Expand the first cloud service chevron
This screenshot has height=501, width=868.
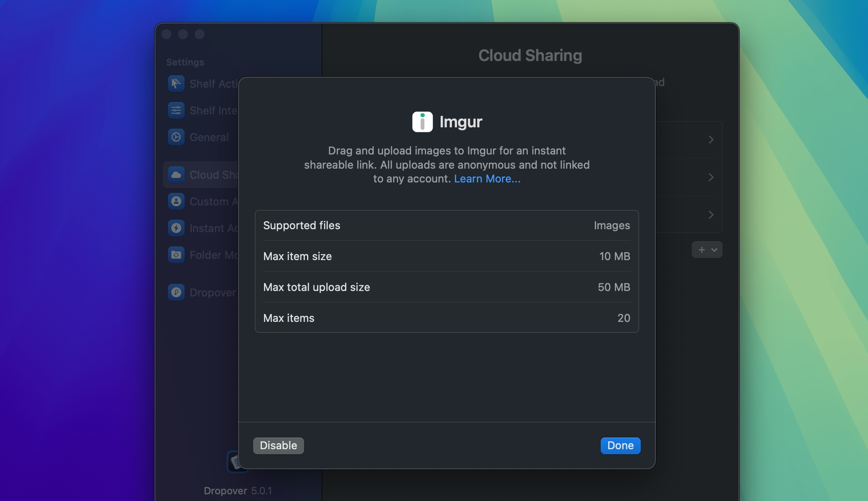711,140
